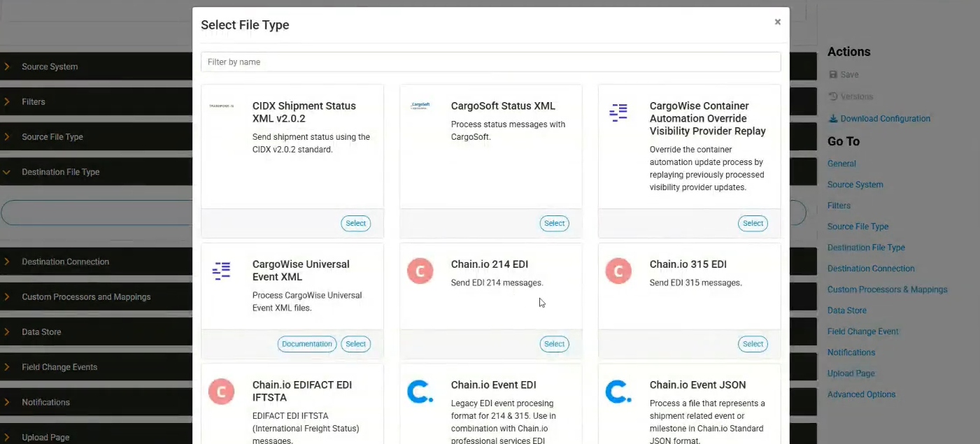
Task: Go to Custom Processors & Mappings link
Action: [x=887, y=289]
